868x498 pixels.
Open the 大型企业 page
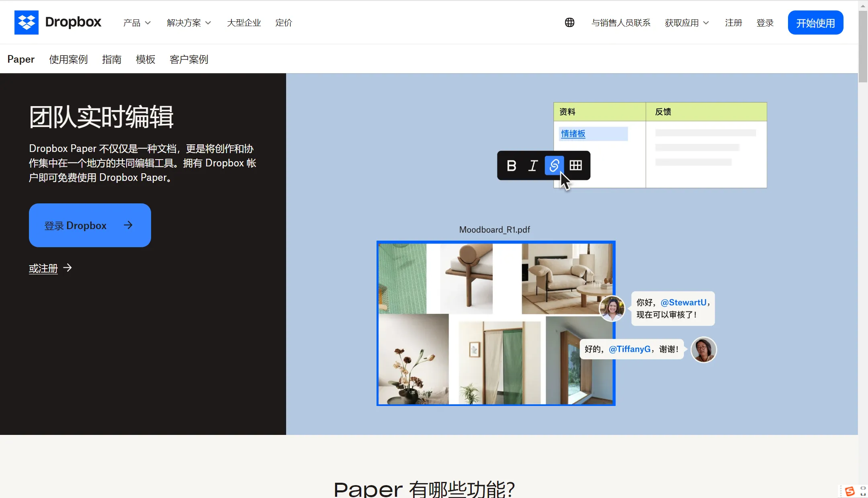(244, 23)
